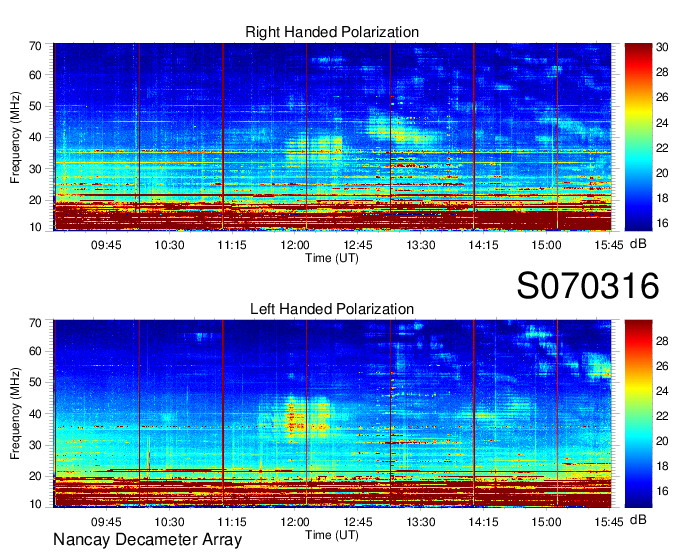Click red vertical line above 11:15 in Right Handed plot

[x=223, y=137]
